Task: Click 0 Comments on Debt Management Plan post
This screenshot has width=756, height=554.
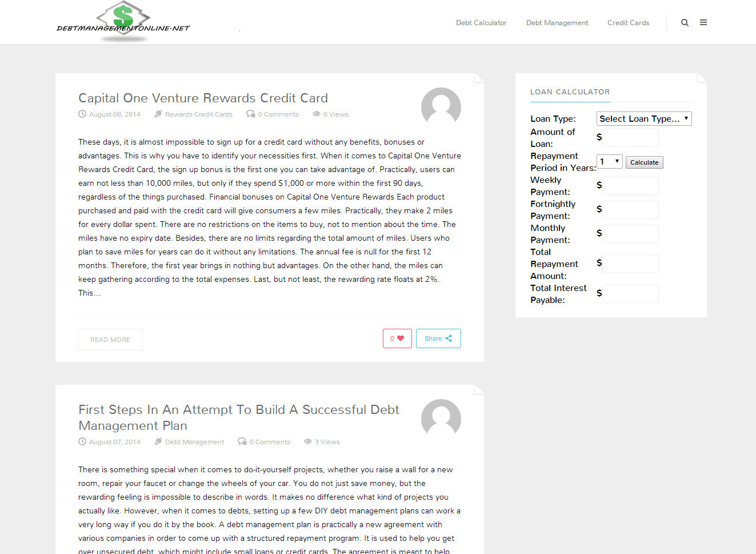Action: coord(269,442)
